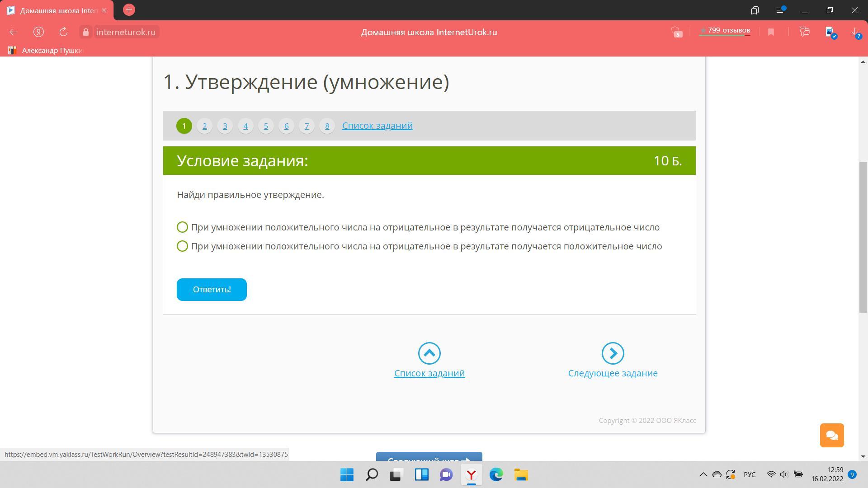Open the downloads arrow icon
Screen dimensions: 868x488
(x=854, y=32)
